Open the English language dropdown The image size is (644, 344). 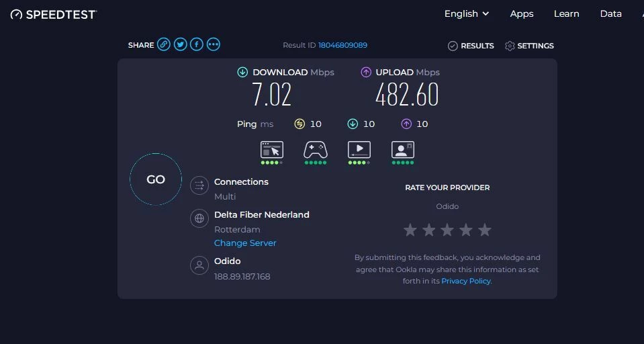tap(467, 13)
